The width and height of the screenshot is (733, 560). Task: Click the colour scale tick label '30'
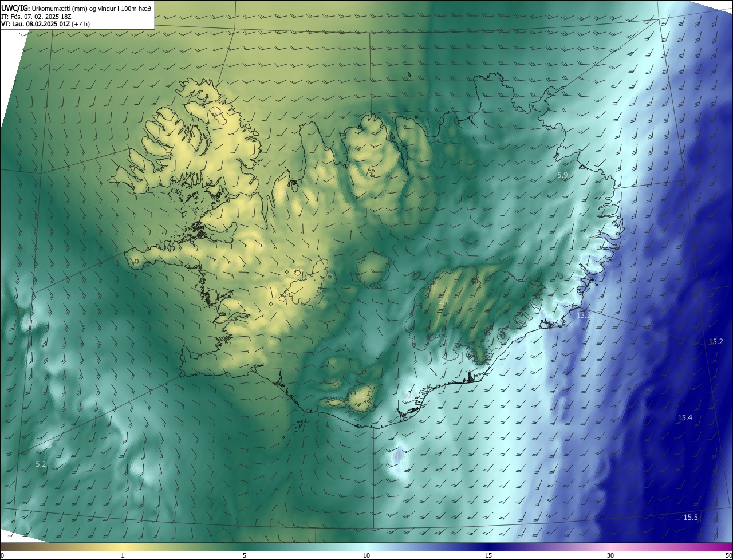click(610, 555)
